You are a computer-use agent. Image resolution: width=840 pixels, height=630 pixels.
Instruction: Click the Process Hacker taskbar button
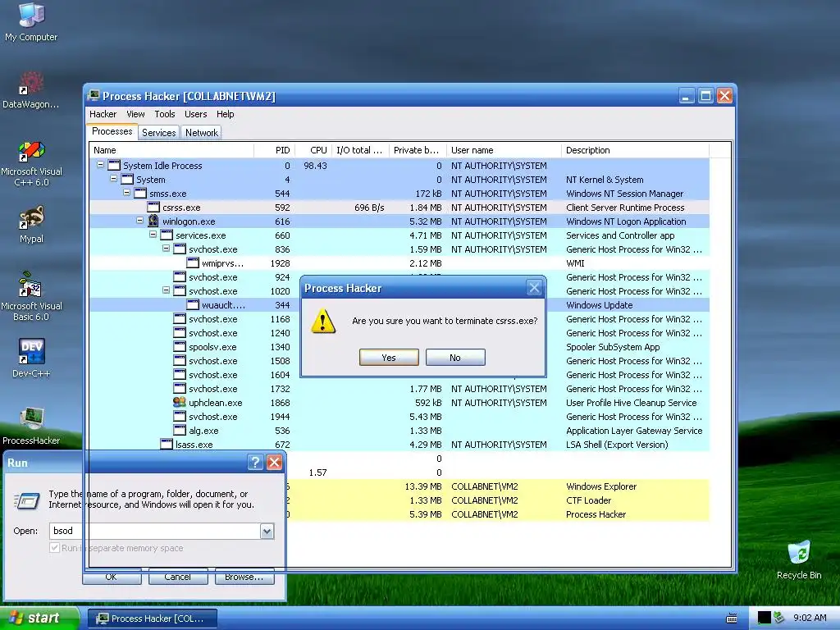pyautogui.click(x=152, y=619)
